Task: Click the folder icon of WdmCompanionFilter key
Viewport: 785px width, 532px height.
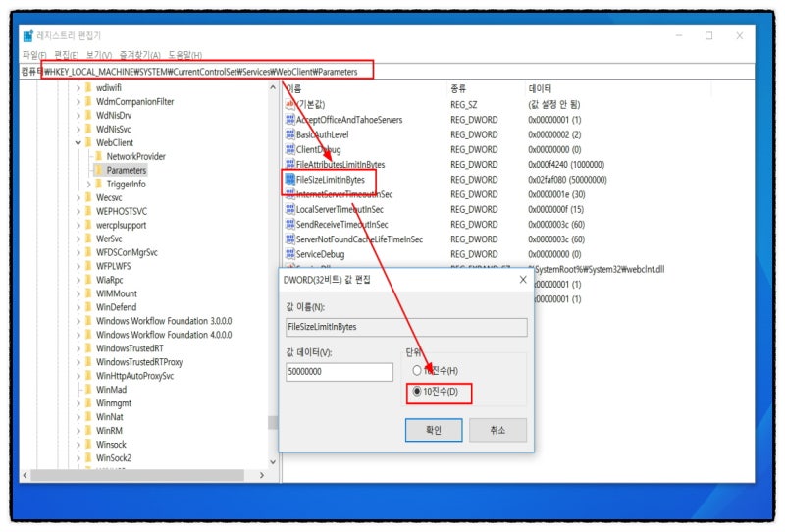Action: 88,102
